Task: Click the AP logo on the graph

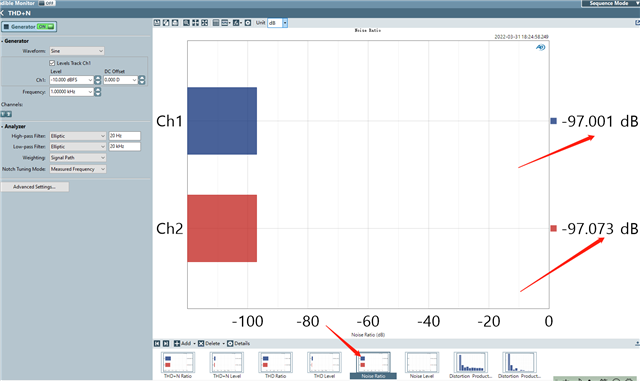Action: (x=540, y=47)
